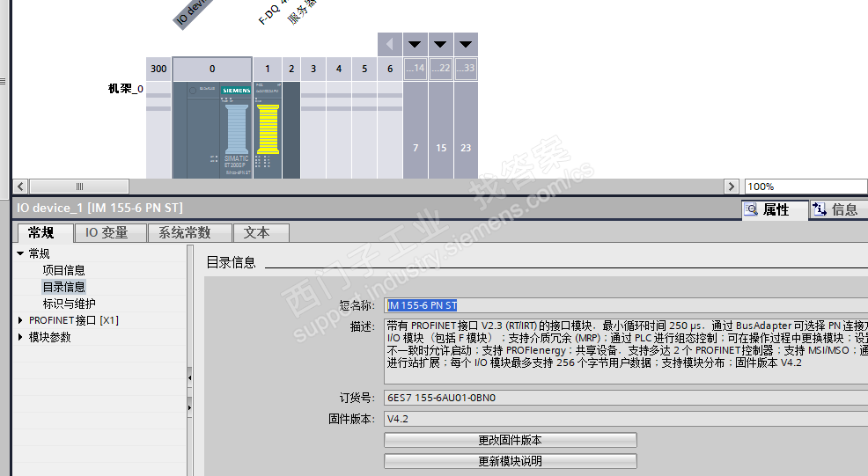868x476 pixels.
Task: Click the 目录信息 section heading
Action: pos(231,262)
